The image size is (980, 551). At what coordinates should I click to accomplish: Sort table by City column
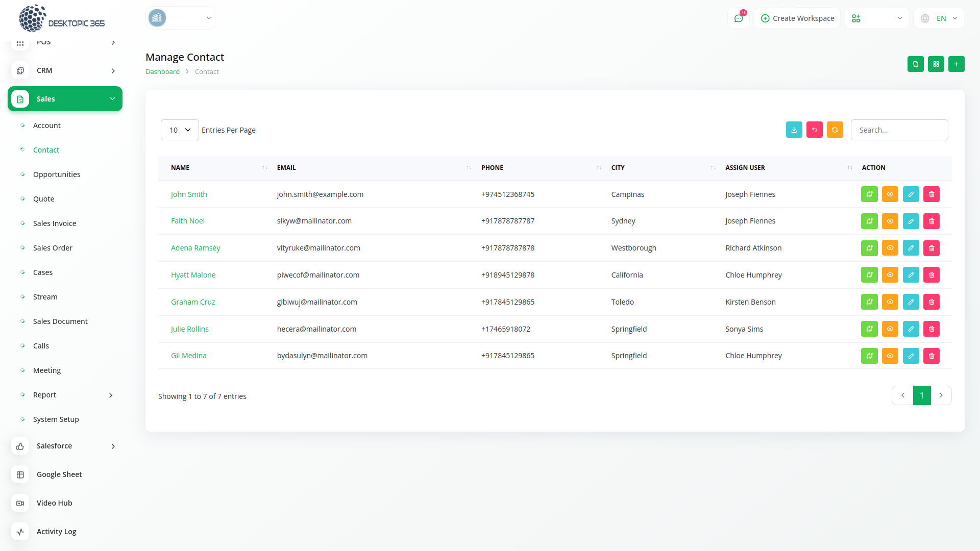[664, 168]
